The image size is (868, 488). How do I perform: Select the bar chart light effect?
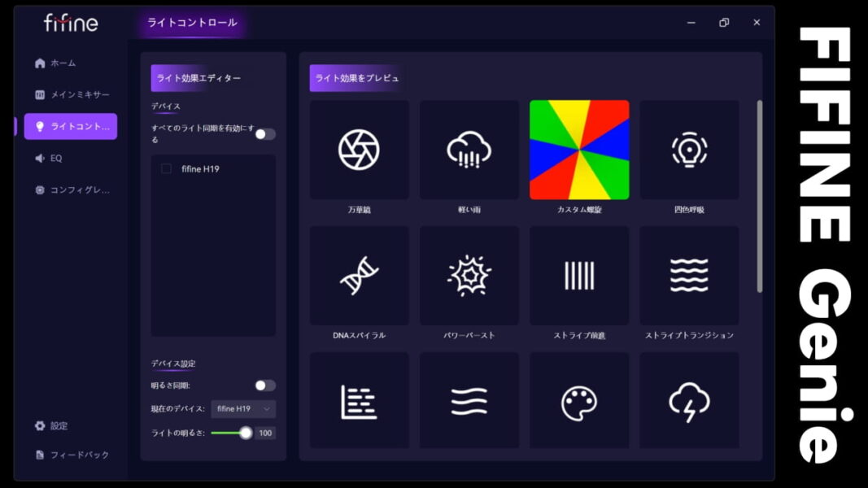(x=360, y=401)
